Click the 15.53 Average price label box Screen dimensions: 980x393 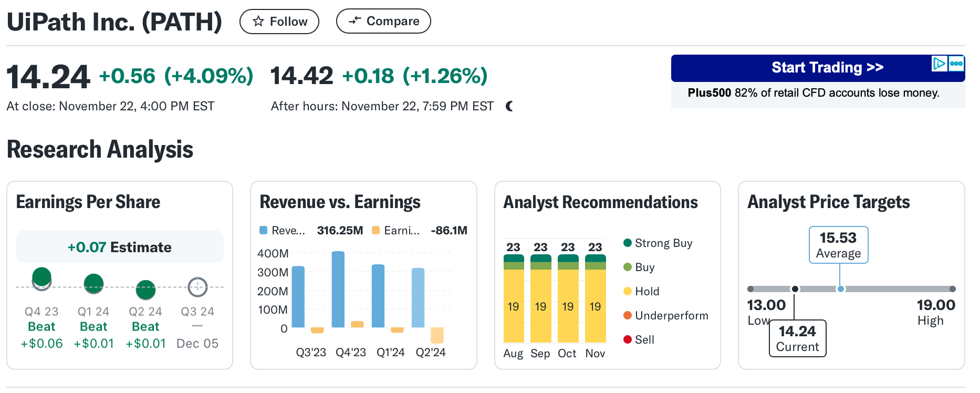pyautogui.click(x=839, y=245)
